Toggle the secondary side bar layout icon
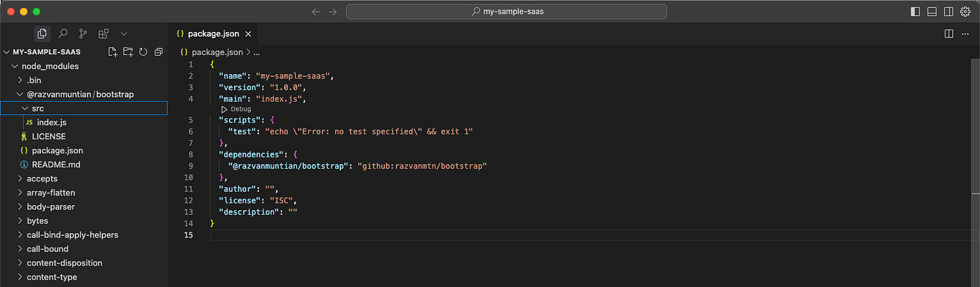This screenshot has height=287, width=980. point(949,11)
